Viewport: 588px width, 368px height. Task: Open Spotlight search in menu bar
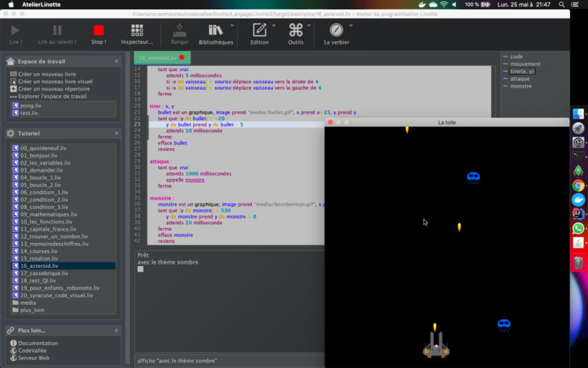pos(561,4)
